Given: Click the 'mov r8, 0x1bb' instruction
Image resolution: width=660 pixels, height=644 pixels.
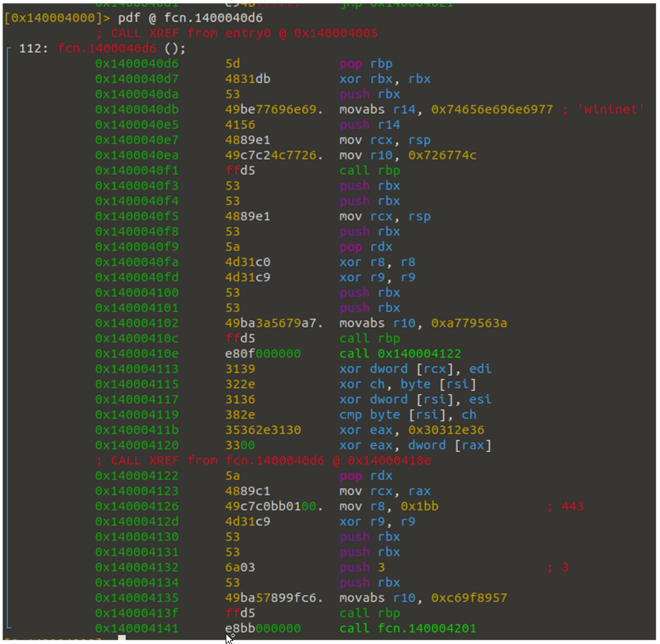Looking at the screenshot, I should 389,506.
